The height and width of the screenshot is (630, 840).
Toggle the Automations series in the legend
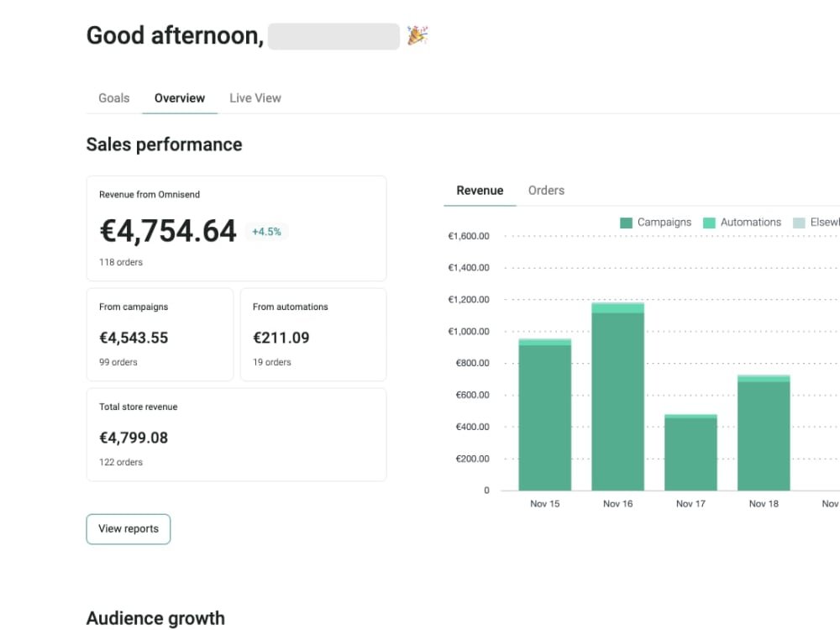pos(750,222)
